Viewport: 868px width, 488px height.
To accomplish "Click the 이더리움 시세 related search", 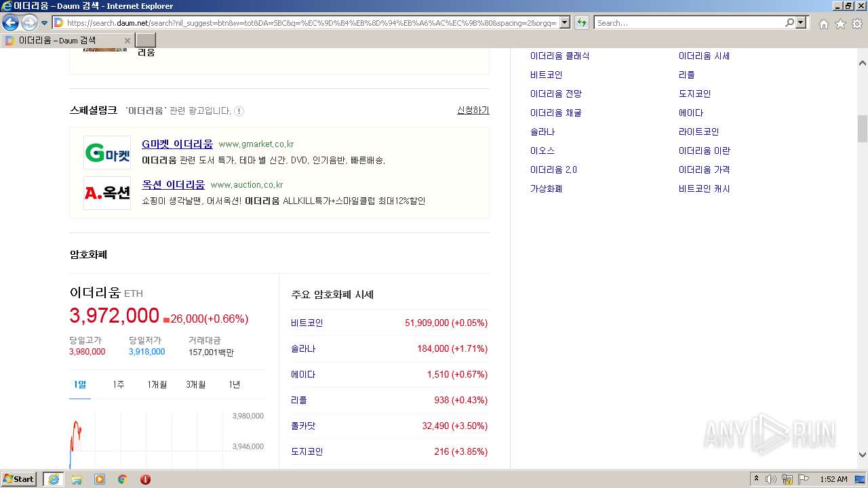I will pyautogui.click(x=704, y=56).
